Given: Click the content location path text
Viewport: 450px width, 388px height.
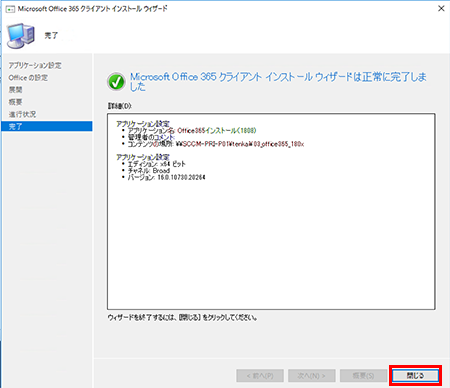Looking at the screenshot, I should click(x=240, y=144).
